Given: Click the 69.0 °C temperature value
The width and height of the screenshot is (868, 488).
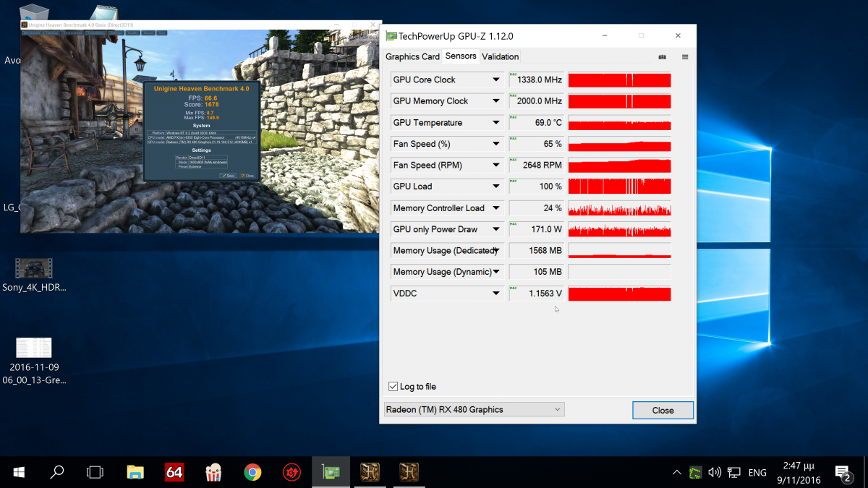Looking at the screenshot, I should pos(537,122).
